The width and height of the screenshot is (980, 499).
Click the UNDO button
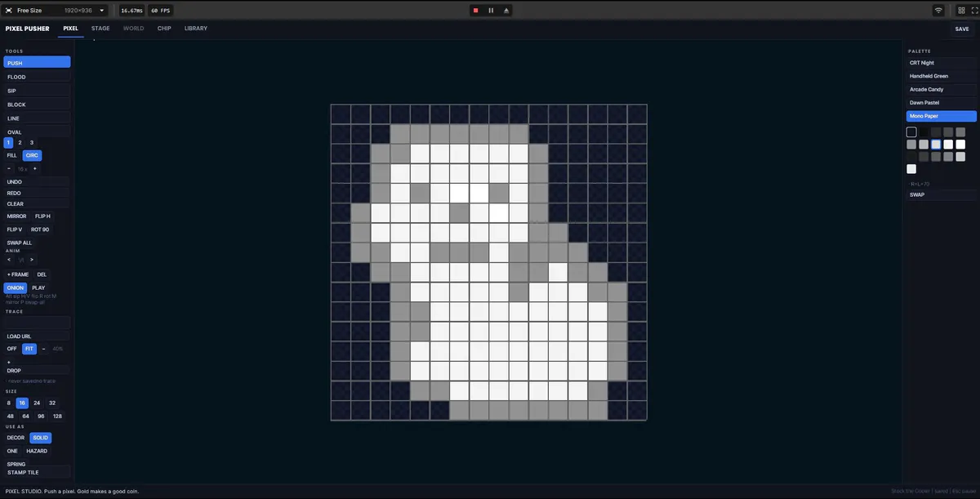coord(37,181)
